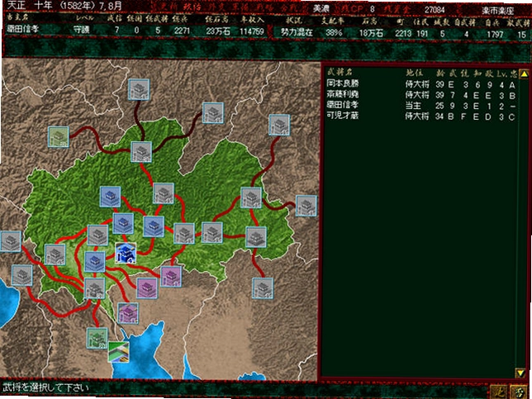Select the gray castle on the far east edge
532x399 pixels.
pos(306,206)
